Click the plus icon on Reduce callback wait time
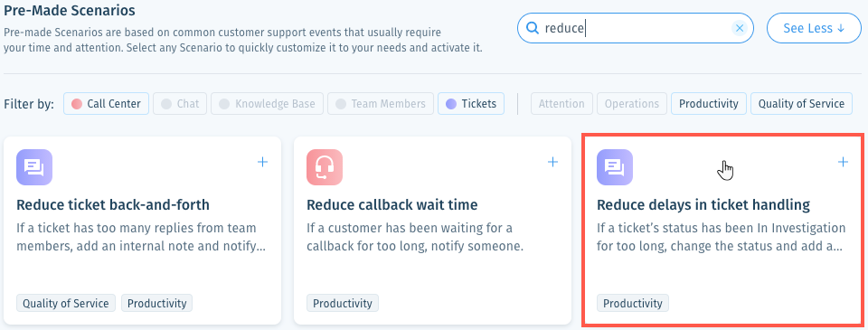Viewport: 868px width, 330px height. point(552,162)
